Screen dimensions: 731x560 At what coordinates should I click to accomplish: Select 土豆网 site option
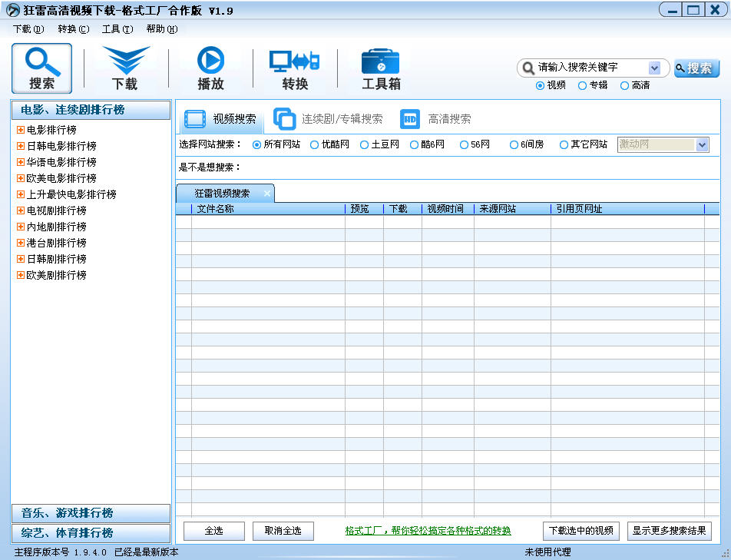364,144
